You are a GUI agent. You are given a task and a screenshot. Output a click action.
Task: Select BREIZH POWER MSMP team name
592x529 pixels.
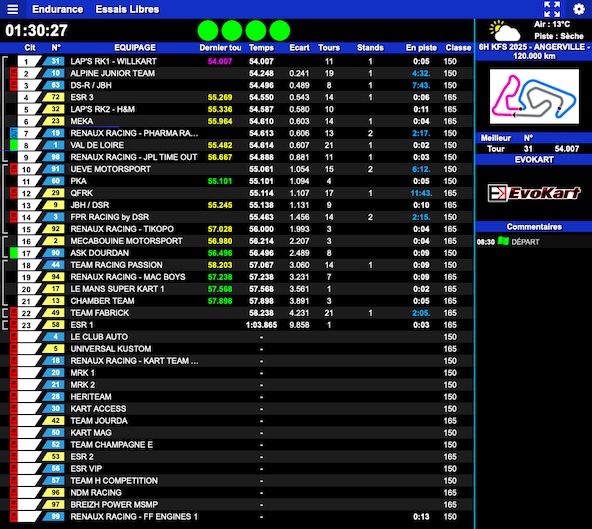tap(114, 504)
